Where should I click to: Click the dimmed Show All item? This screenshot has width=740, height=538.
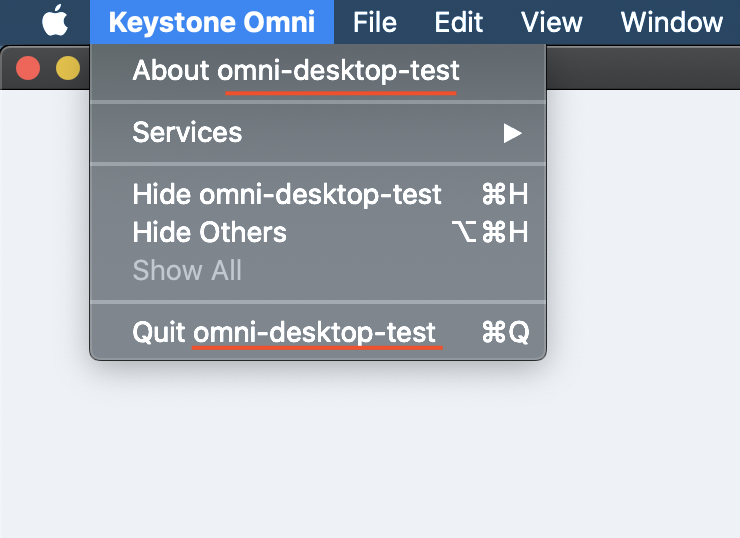[187, 270]
